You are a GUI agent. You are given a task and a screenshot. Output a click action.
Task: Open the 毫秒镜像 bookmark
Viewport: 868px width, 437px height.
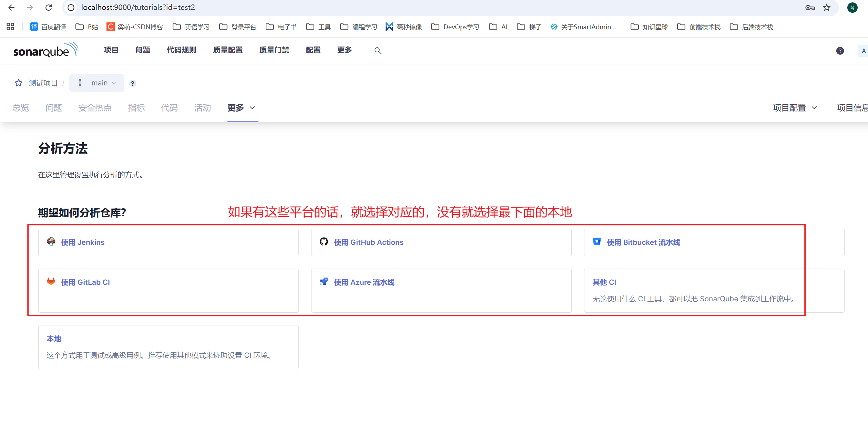coord(404,27)
